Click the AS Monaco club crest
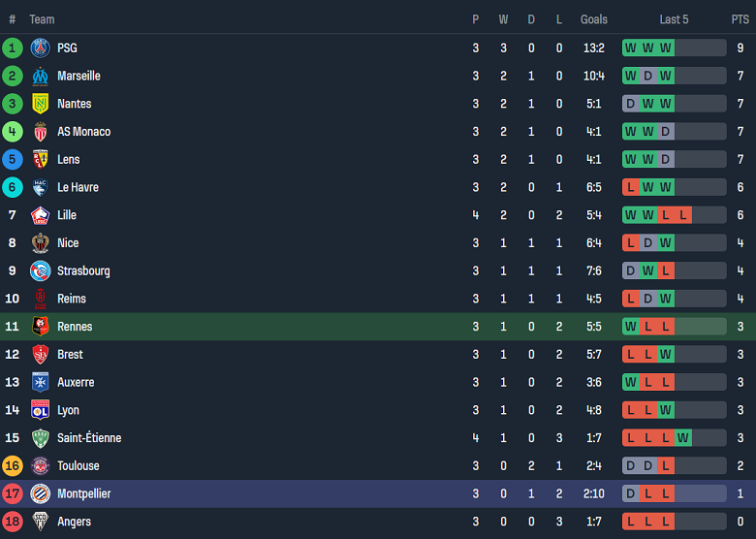Screen dimensions: 756x539 (40, 132)
